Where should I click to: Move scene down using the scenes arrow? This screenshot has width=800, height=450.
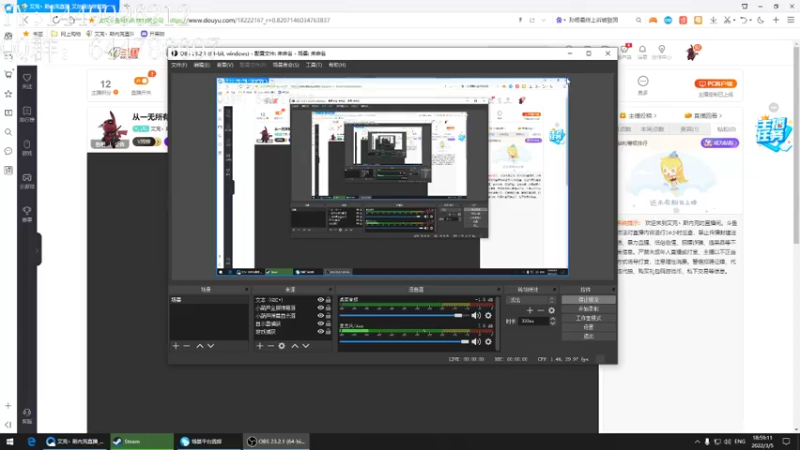pyautogui.click(x=211, y=346)
